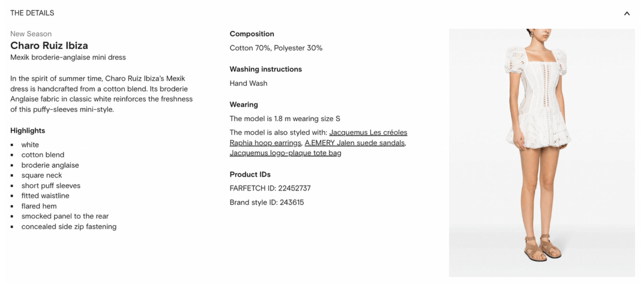Click the Charo Ruiz Ibiza brand name
The height and width of the screenshot is (285, 644).
click(x=49, y=46)
